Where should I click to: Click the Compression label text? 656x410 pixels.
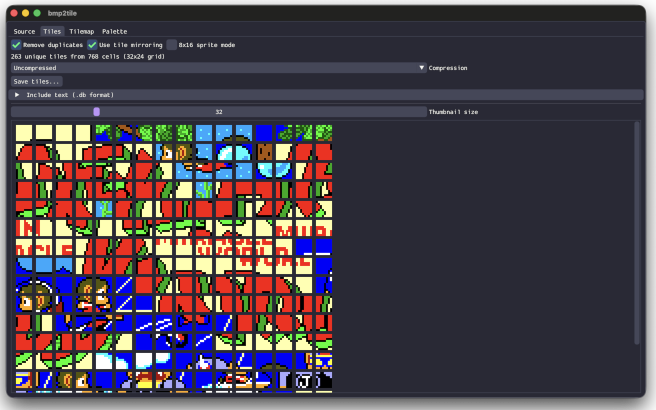tap(448, 68)
